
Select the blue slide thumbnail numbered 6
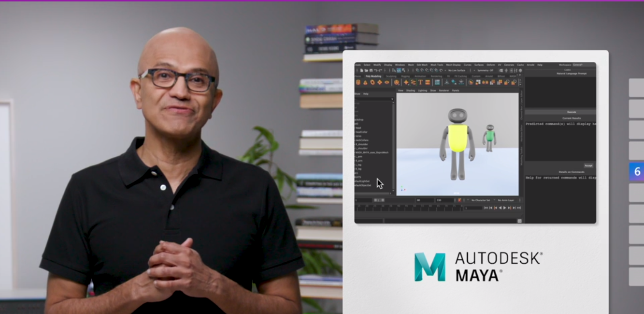636,172
